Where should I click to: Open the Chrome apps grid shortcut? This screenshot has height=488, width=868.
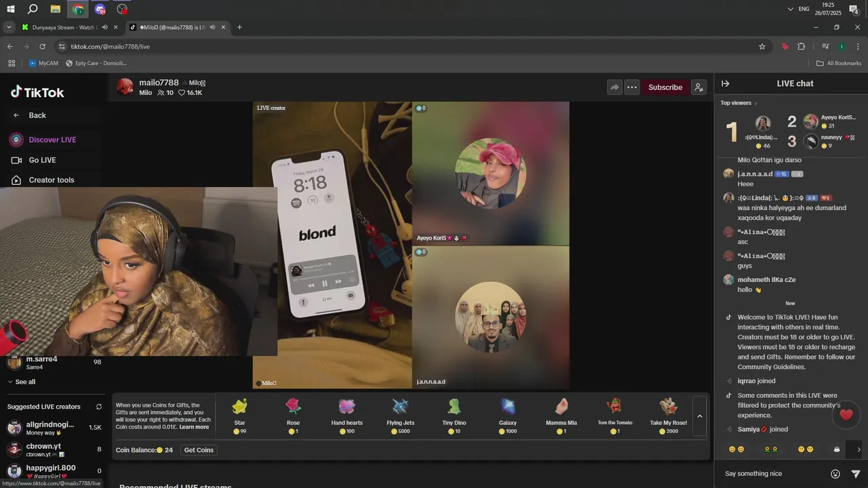(x=12, y=63)
